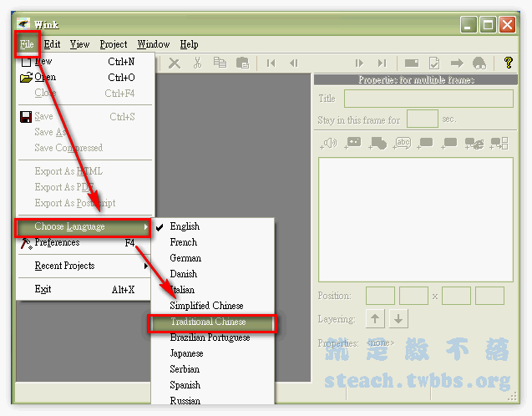The height and width of the screenshot is (416, 532).
Task: Click the Delete frame toolbar icon
Action: pos(175,63)
